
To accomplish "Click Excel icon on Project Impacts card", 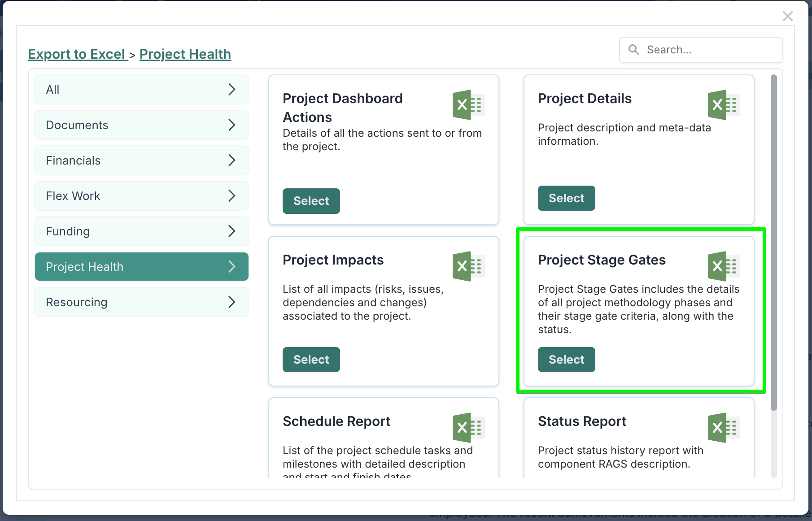I will pos(469,266).
